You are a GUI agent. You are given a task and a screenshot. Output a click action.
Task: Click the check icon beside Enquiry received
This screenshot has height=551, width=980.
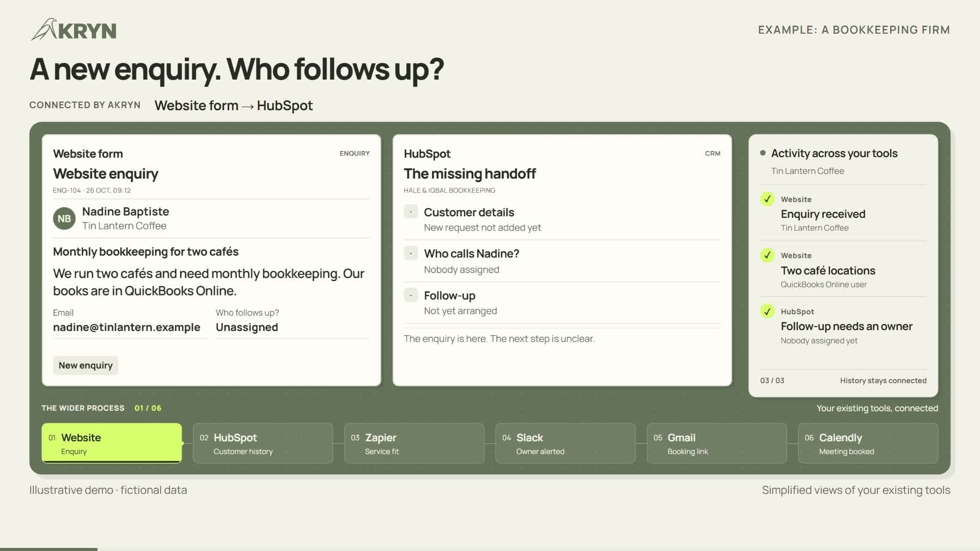coord(767,199)
